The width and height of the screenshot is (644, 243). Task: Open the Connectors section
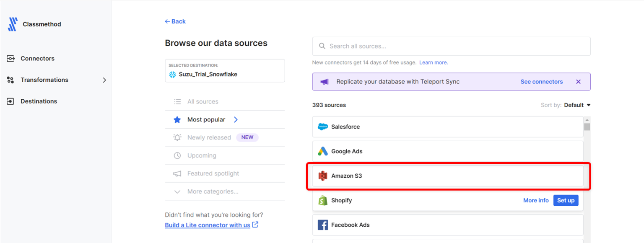[37, 58]
